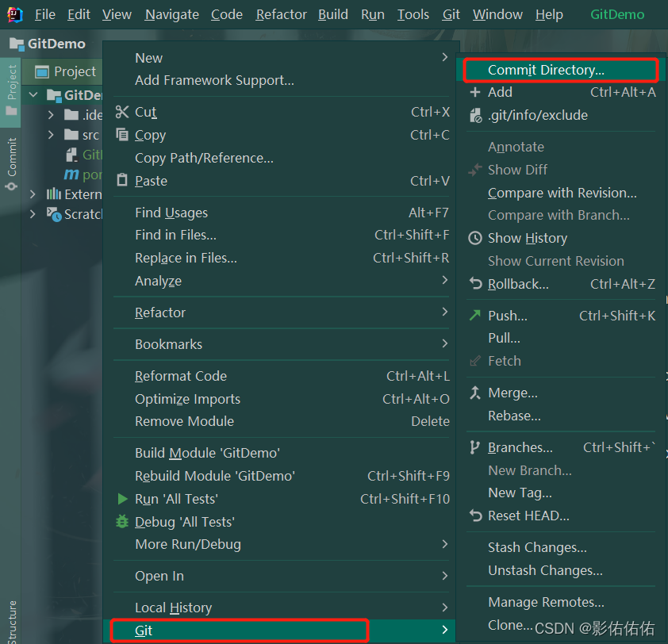This screenshot has width=668, height=644.
Task: Open the Git menu in menu bar
Action: pyautogui.click(x=451, y=15)
